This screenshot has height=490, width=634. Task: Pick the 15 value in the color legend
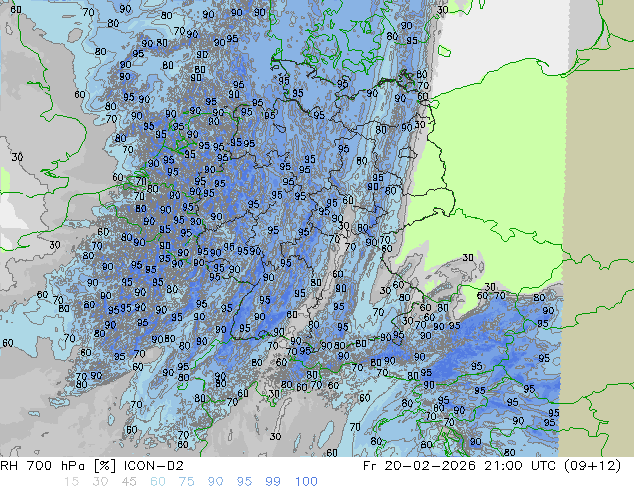tap(71, 482)
